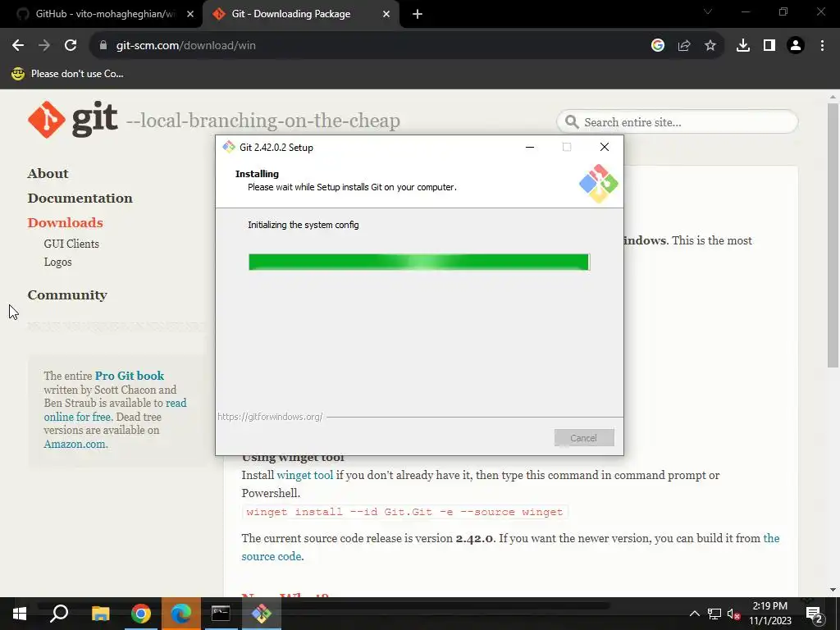Click the Git Setup taskbar icon
The height and width of the screenshot is (630, 840).
262,614
